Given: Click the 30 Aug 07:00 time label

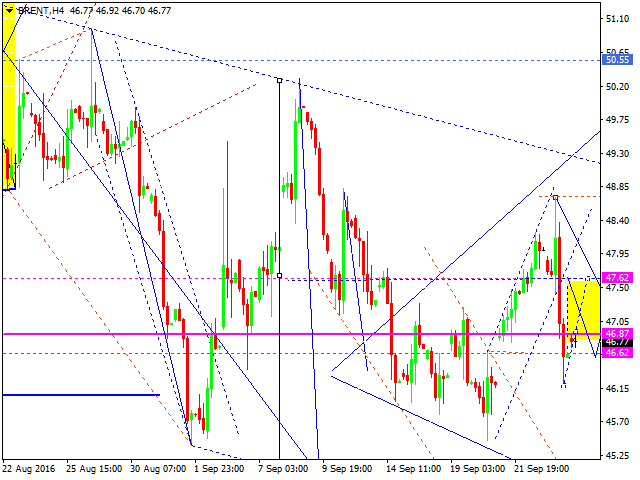Looking at the screenshot, I should [x=158, y=469].
